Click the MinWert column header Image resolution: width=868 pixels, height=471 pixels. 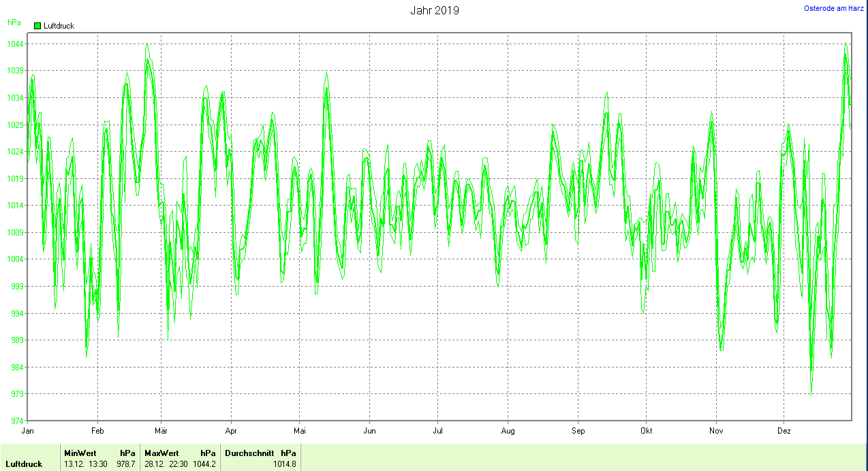[x=80, y=453]
